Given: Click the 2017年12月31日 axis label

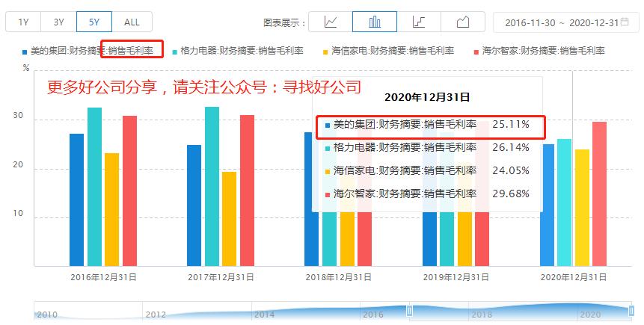Looking at the screenshot, I should pyautogui.click(x=221, y=277).
